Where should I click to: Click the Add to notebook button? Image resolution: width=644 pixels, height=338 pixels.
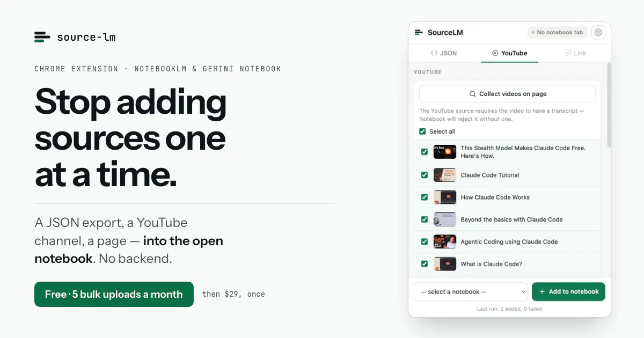point(568,292)
